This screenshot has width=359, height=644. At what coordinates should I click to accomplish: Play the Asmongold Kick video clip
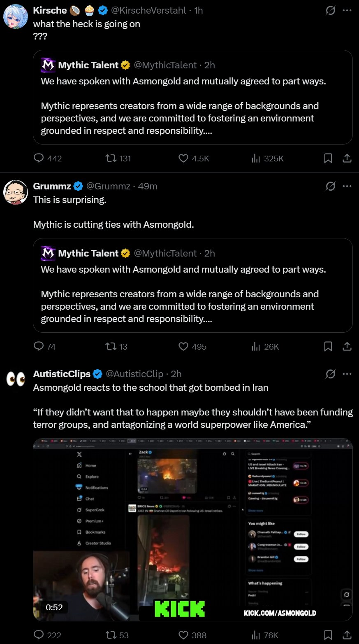tap(192, 530)
